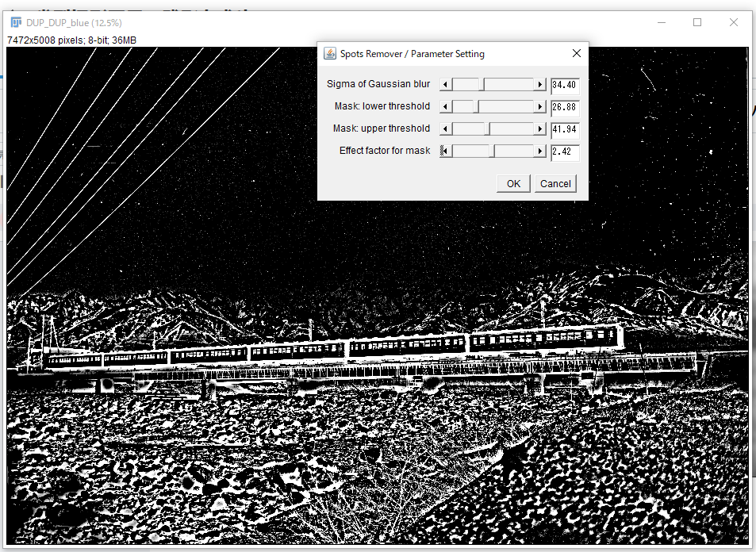This screenshot has width=756, height=552.
Task: Minimize the DUP_DUP_blue image window
Action: coord(662,22)
